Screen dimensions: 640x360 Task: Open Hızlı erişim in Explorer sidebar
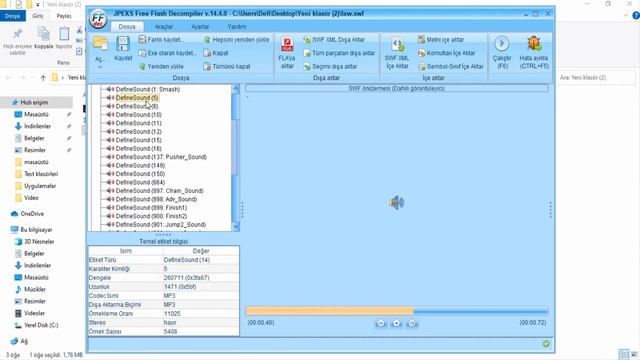(x=34, y=102)
